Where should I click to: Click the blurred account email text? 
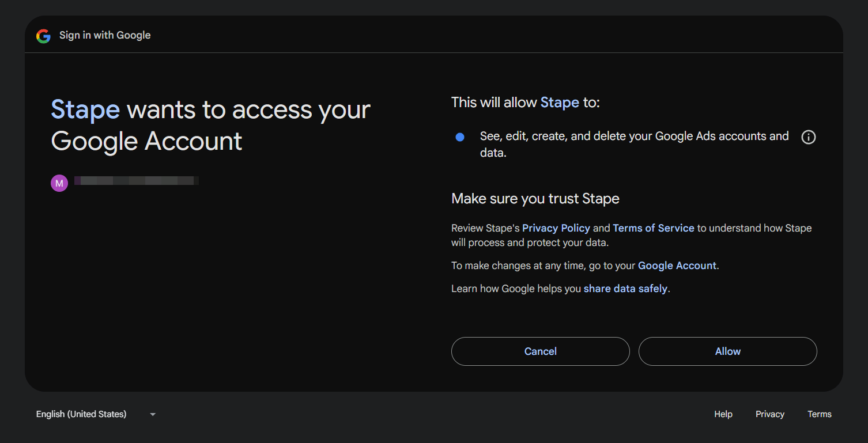(137, 181)
